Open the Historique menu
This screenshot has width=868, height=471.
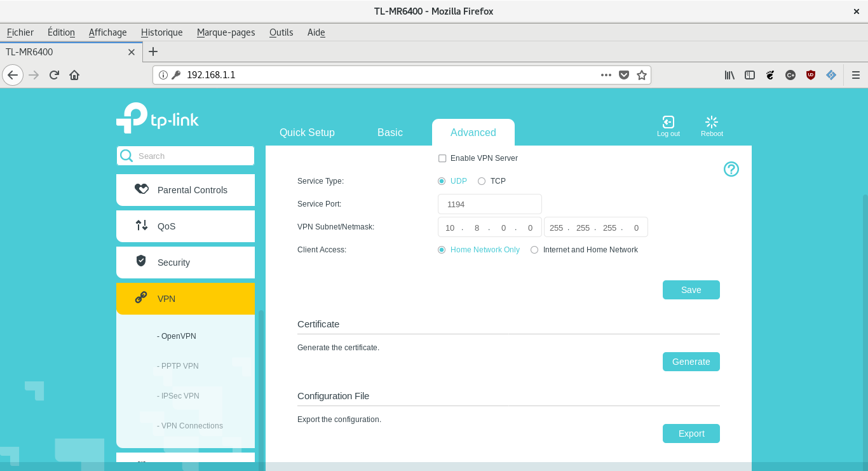pyautogui.click(x=161, y=32)
